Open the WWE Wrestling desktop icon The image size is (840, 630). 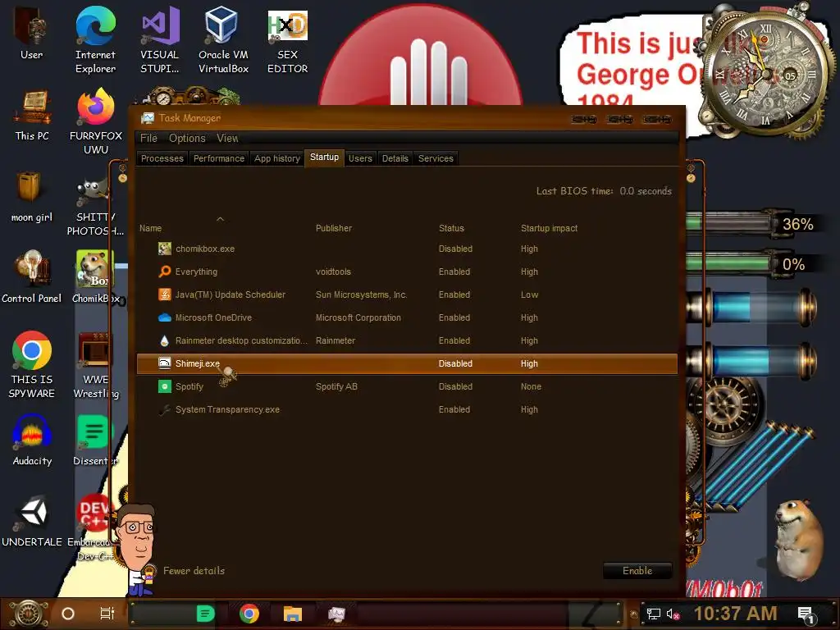96,365
